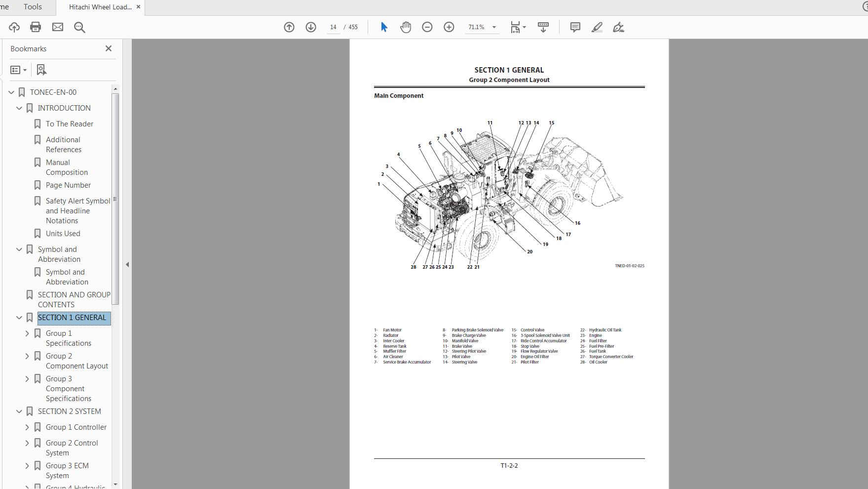Add a sticky note comment
This screenshot has height=489, width=868.
click(574, 27)
